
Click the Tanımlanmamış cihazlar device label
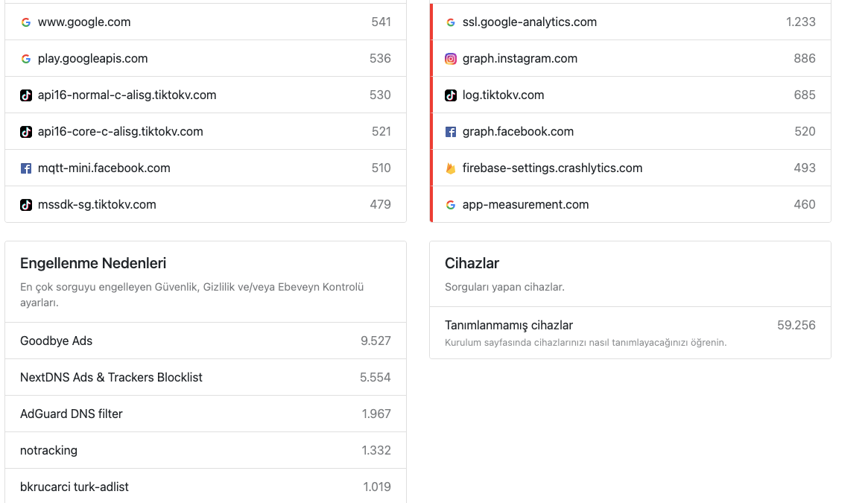point(509,326)
